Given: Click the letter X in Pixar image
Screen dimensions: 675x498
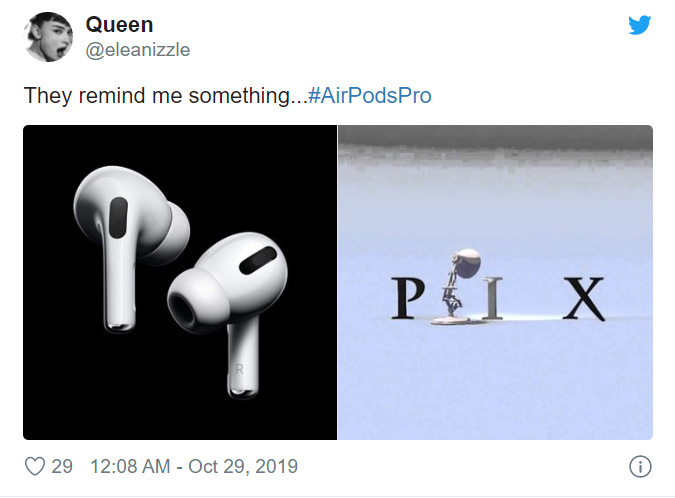Looking at the screenshot, I should pos(584,298).
